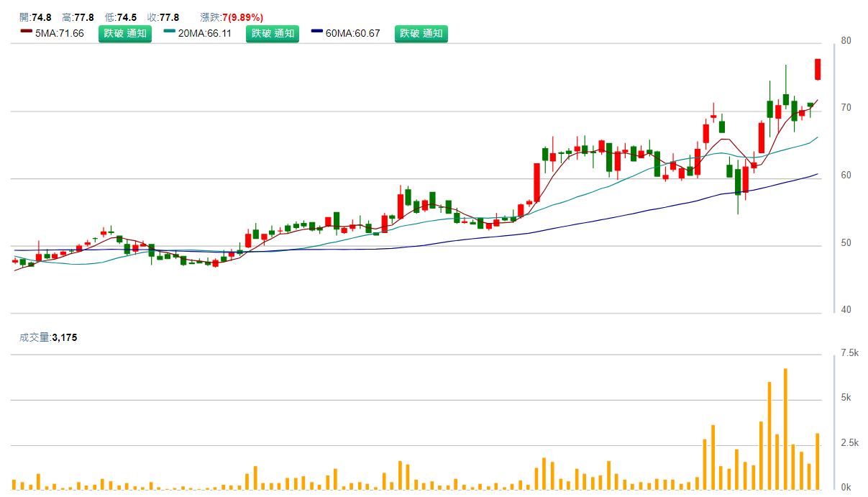Select the 5MA:71.66 legend label
The height and width of the screenshot is (497, 868).
(60, 33)
